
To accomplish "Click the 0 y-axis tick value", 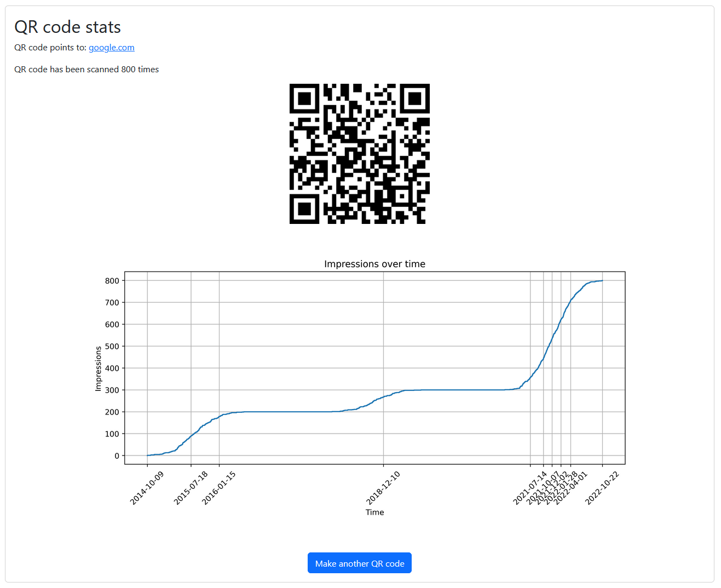I will click(117, 456).
